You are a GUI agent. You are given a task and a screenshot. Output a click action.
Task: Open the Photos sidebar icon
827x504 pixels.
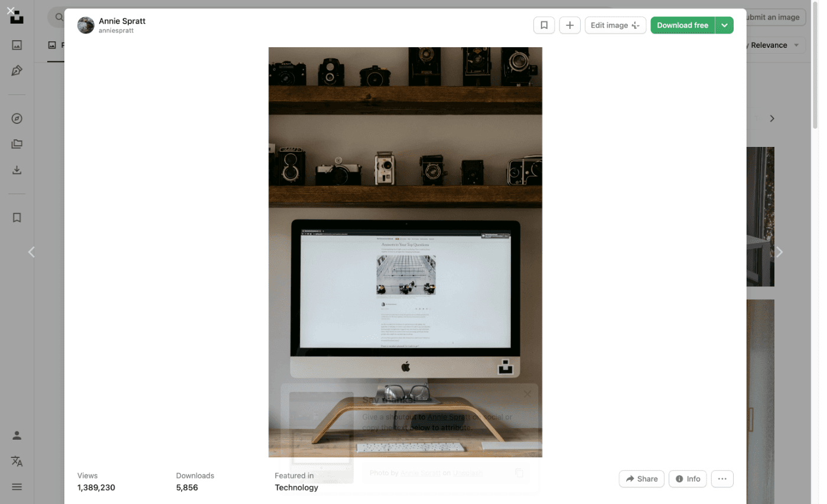coord(17,45)
